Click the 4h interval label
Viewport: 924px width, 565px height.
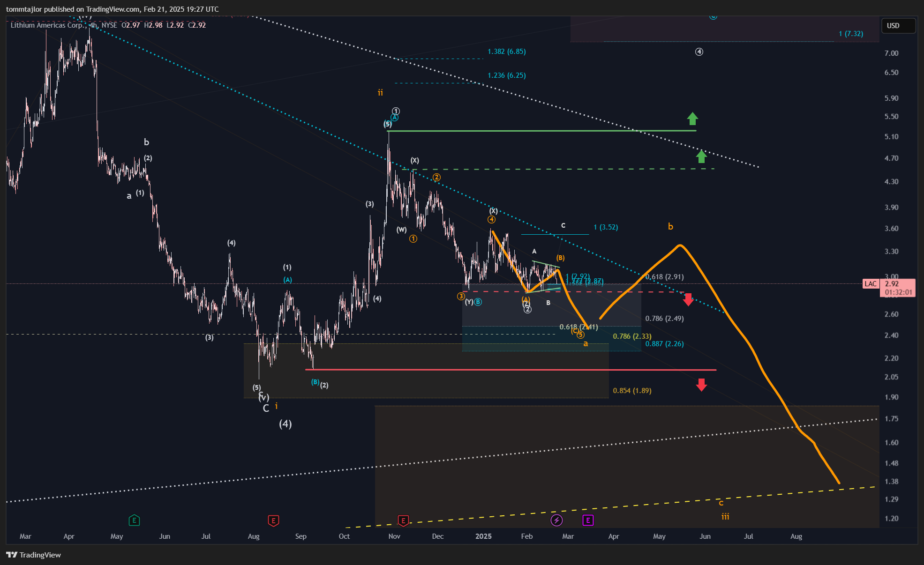point(93,25)
